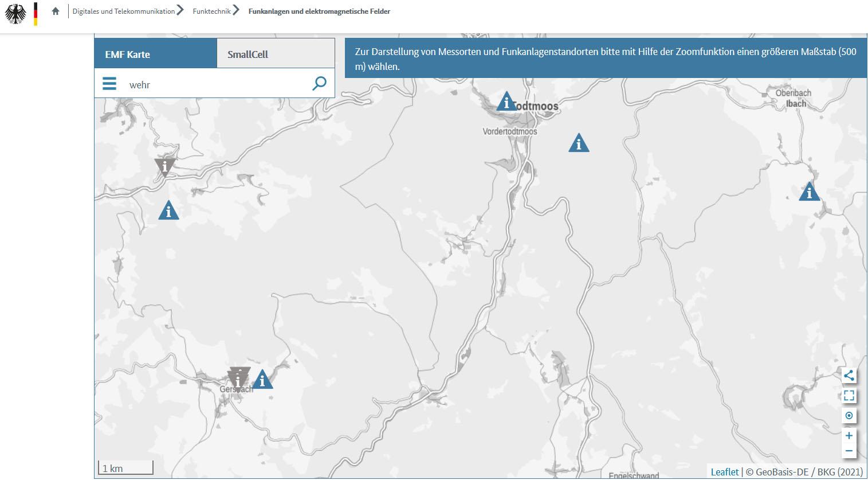Open the hamburger menu beside search
This screenshot has height=480, width=868.
(109, 84)
